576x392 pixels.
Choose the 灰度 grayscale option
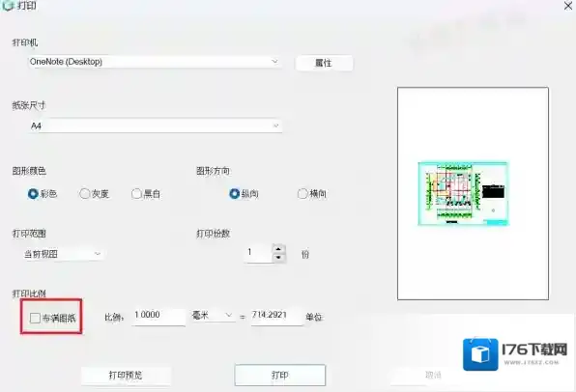click(x=85, y=193)
